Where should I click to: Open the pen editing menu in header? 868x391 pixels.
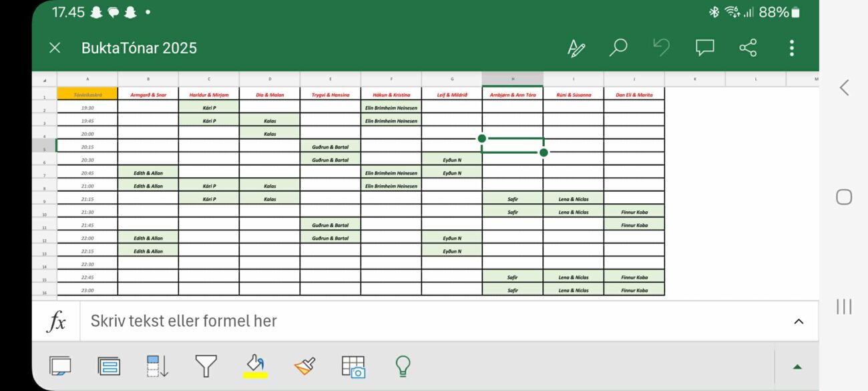pyautogui.click(x=576, y=47)
